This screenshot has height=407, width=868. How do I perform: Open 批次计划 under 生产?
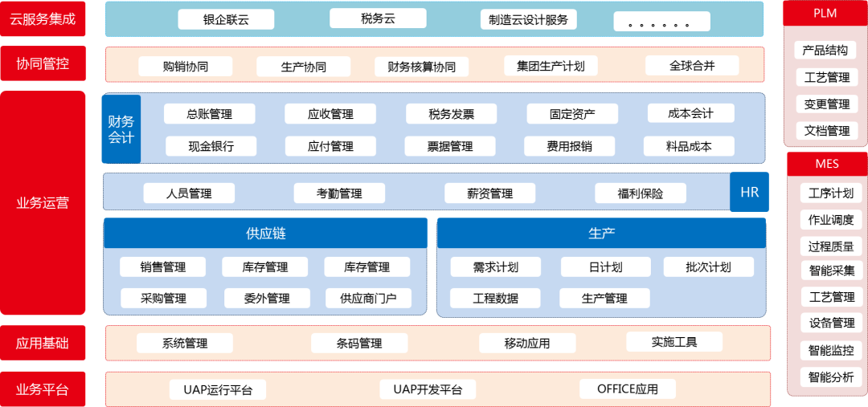[x=709, y=267]
